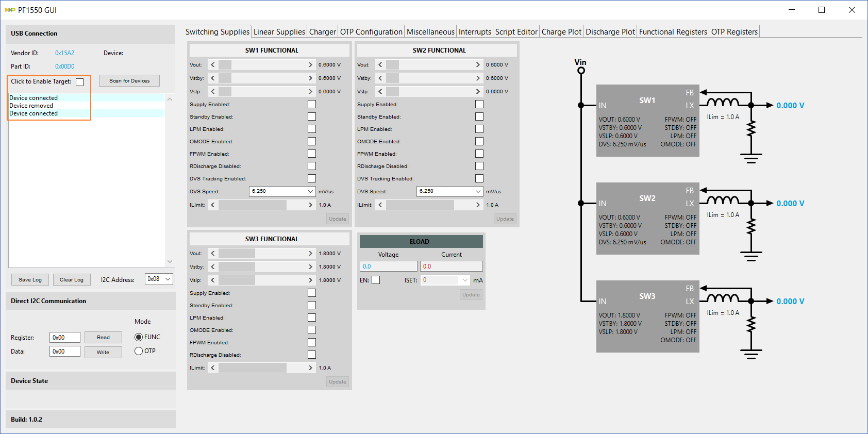Click the NXP logo in the title bar
Screen dimensions: 868x434
[x=10, y=10]
